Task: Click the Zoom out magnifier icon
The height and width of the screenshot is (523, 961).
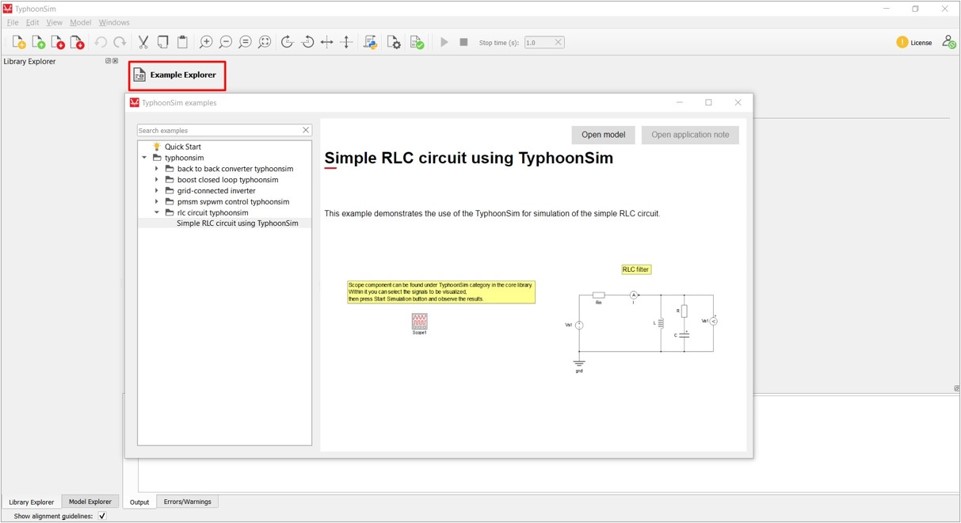Action: click(226, 42)
